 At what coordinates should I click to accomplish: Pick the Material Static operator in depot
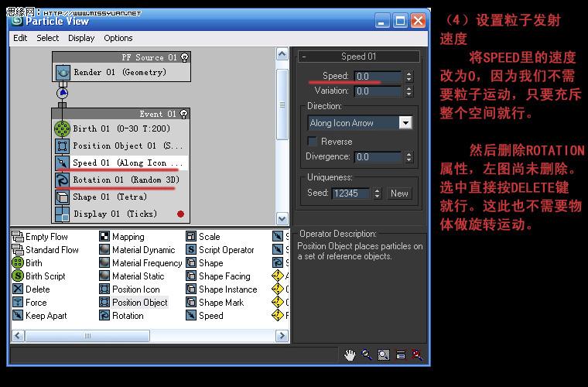pyautogui.click(x=132, y=276)
